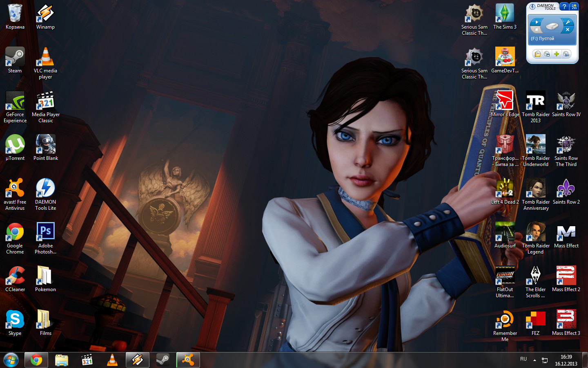Open the DAEMON Tools gadget news feed tab
Screen dimensions: 588x368
coord(574,7)
